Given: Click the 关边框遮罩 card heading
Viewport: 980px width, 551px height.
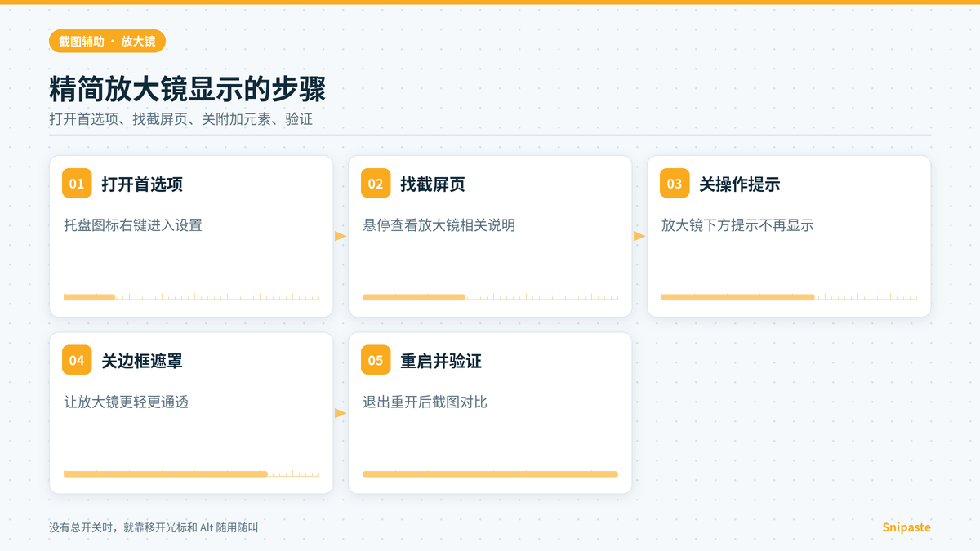Looking at the screenshot, I should [x=142, y=361].
